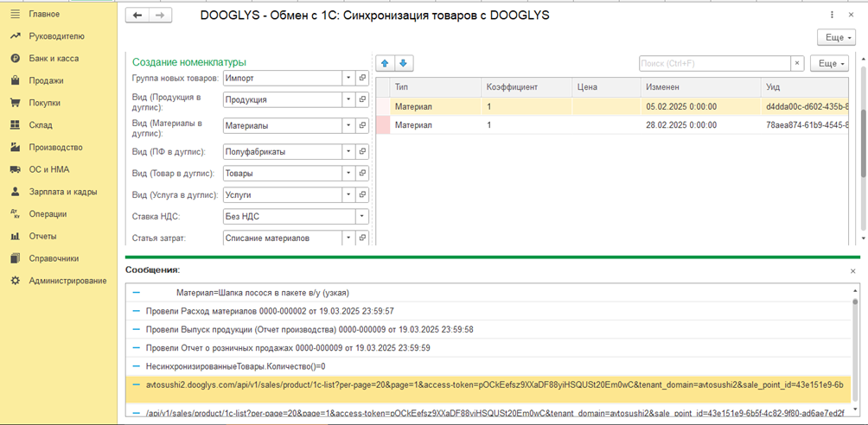
Task: Clear search field with X button
Action: (x=796, y=64)
